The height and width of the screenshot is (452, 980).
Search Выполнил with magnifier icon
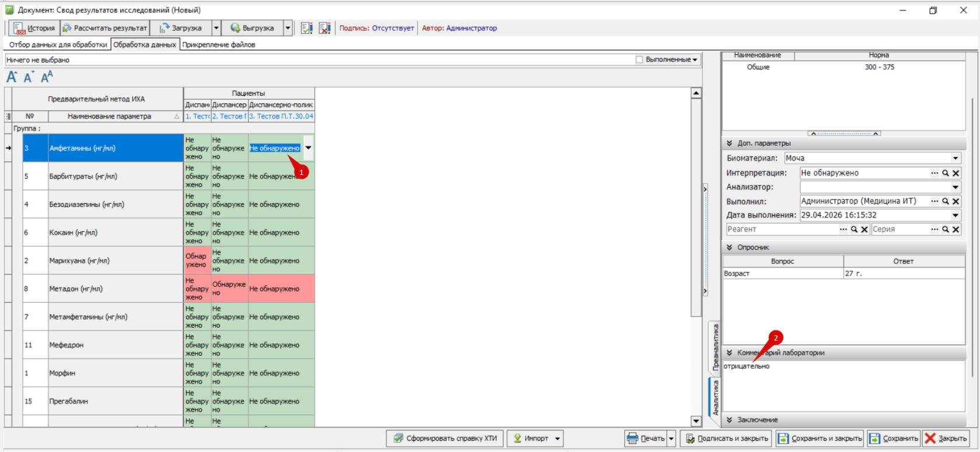(x=946, y=201)
